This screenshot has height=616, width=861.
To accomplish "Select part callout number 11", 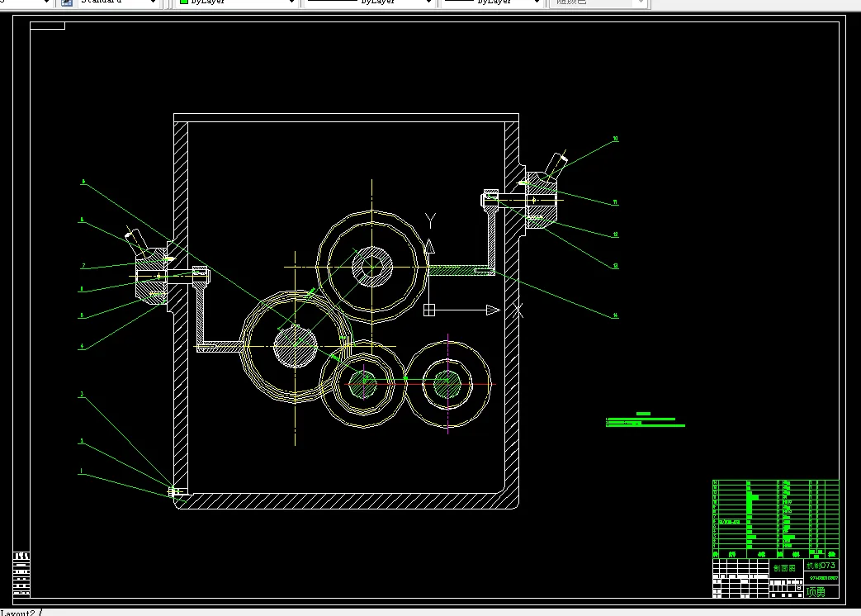I will pyautogui.click(x=616, y=202).
